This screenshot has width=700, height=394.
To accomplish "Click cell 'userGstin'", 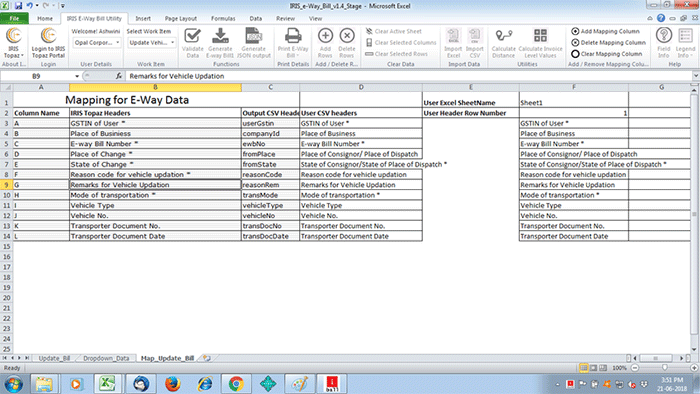I will pyautogui.click(x=271, y=123).
